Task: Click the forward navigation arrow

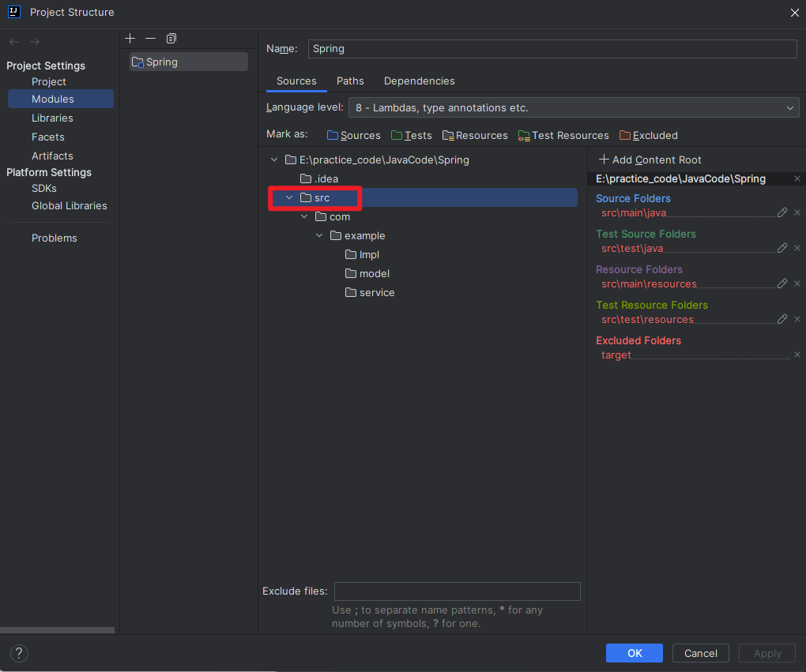Action: coord(35,42)
